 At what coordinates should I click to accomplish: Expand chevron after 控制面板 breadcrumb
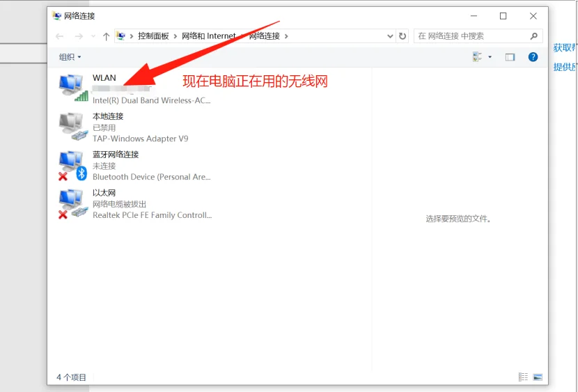coord(175,36)
